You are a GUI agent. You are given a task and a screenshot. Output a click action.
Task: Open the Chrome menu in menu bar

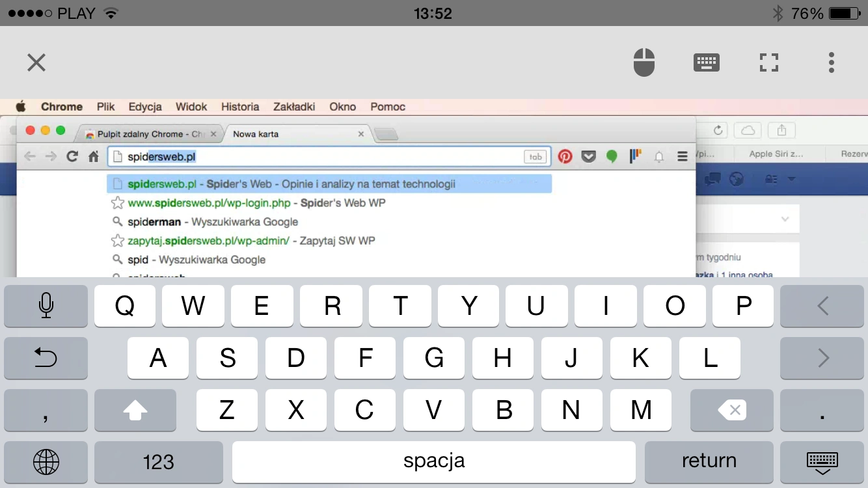(62, 107)
